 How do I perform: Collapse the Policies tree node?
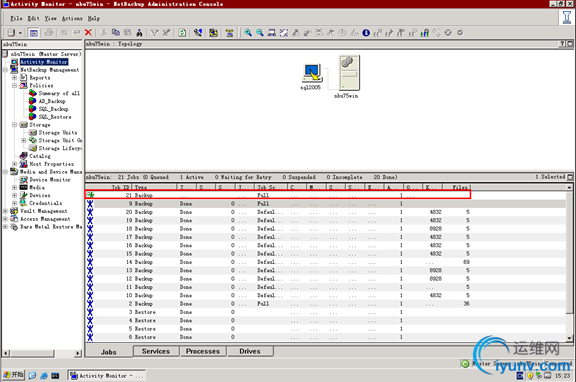[x=15, y=86]
